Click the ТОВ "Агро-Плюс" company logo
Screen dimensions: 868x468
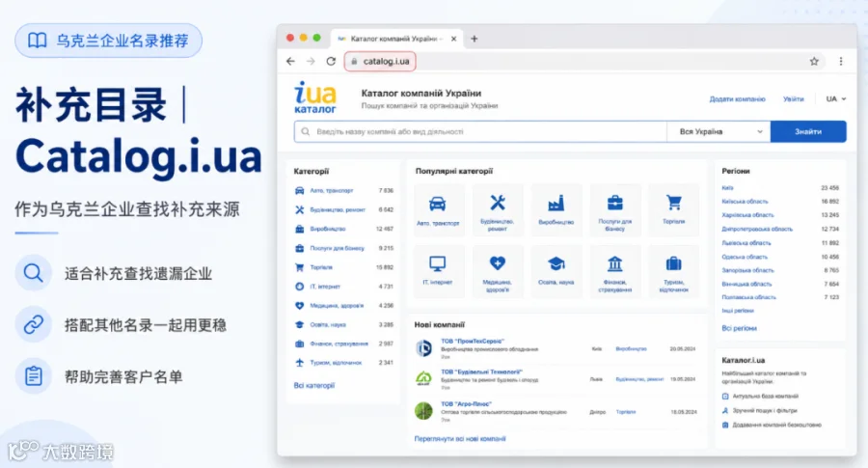click(x=423, y=411)
